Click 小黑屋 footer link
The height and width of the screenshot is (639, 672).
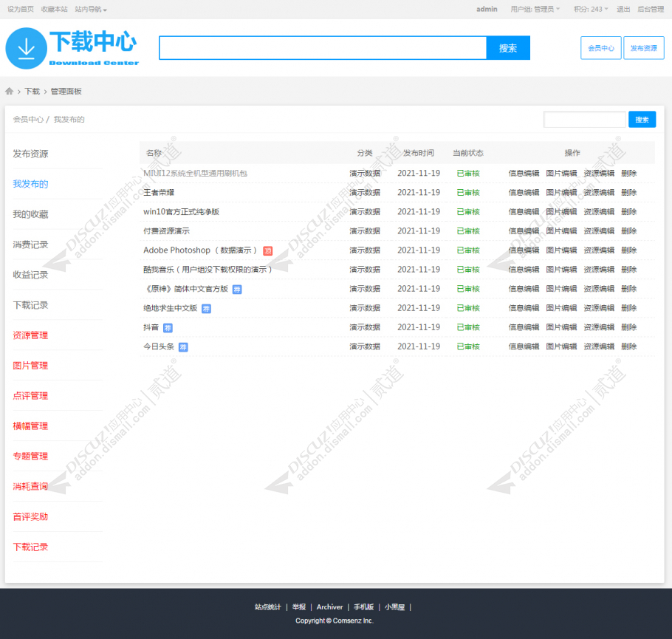(x=395, y=606)
